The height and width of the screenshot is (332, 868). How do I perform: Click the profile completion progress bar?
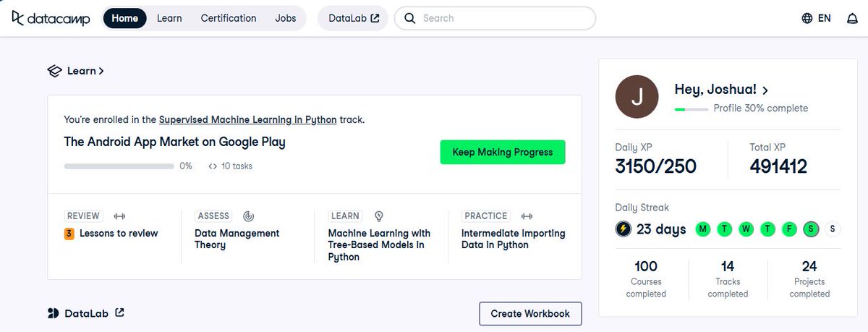(x=692, y=108)
